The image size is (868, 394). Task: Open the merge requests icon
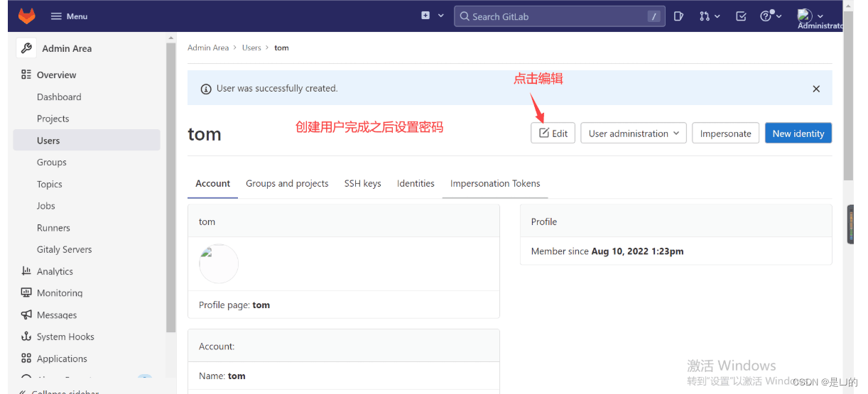tap(705, 16)
